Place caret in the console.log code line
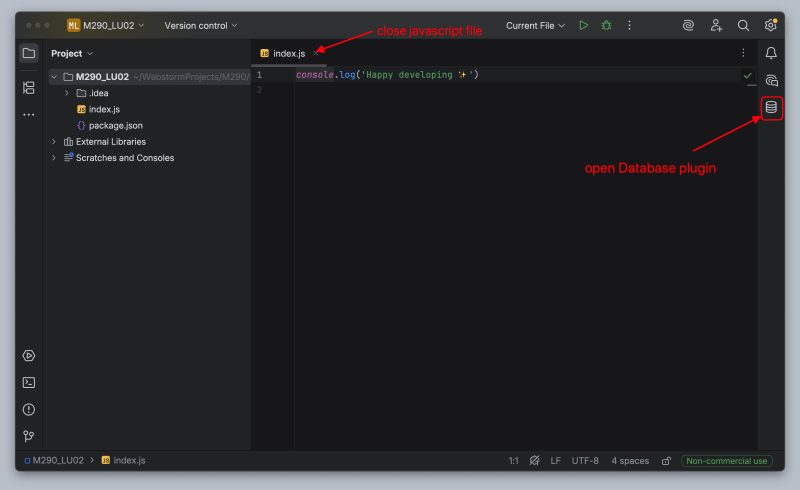Image resolution: width=800 pixels, height=490 pixels. click(x=387, y=75)
